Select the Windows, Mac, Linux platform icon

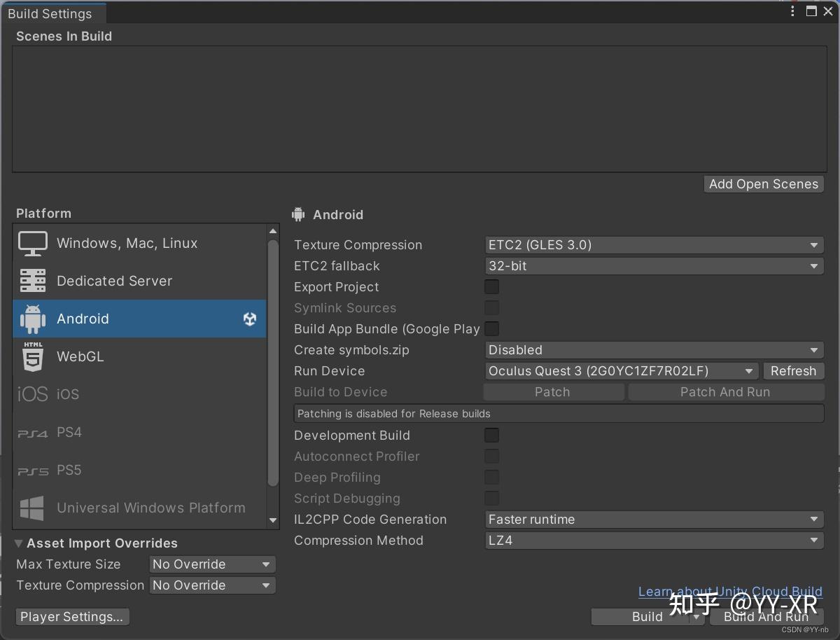pyautogui.click(x=32, y=243)
